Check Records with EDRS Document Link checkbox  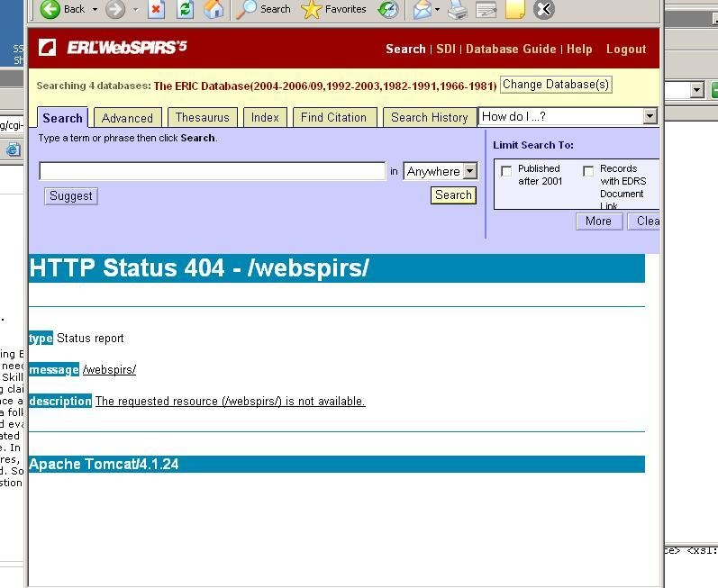click(588, 171)
